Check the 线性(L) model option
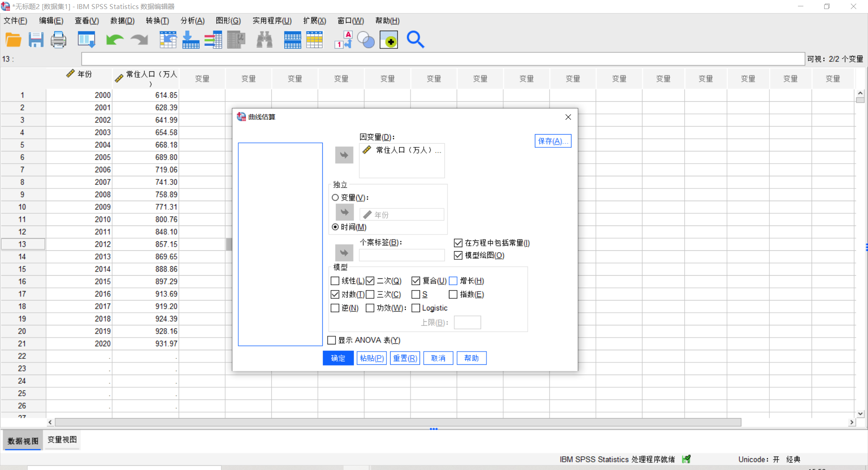This screenshot has height=470, width=868. [335, 281]
